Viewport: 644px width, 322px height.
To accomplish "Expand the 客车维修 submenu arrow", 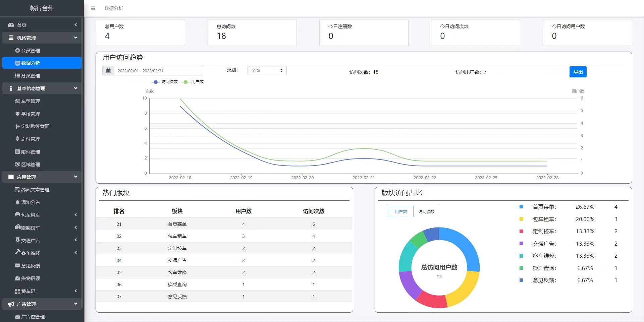I will 76,253.
